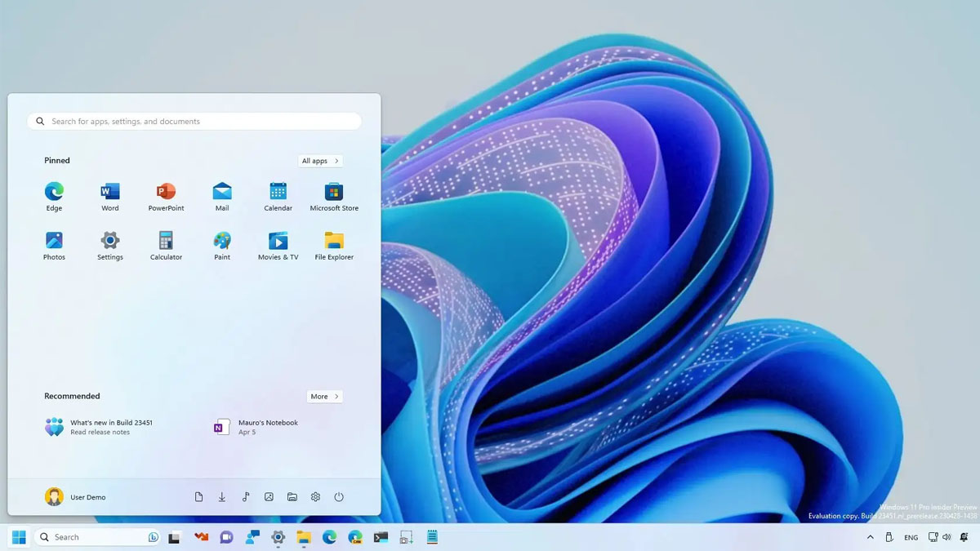The width and height of the screenshot is (980, 551).
Task: Open the Notepad icon on taskbar
Action: pos(432,537)
